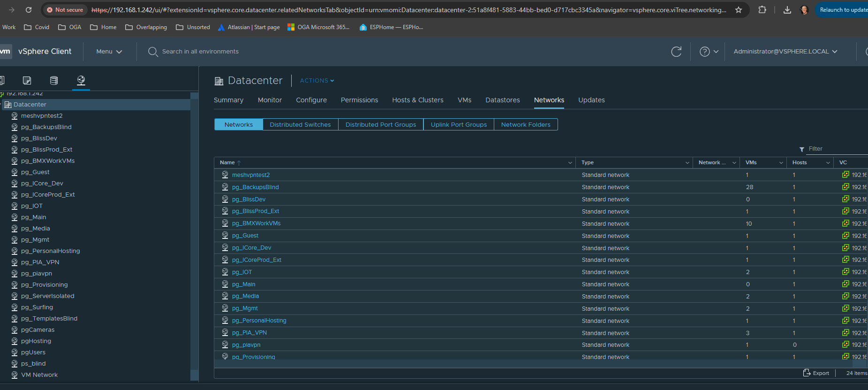Open the Hosts column filter chevron
Image resolution: width=868 pixels, height=390 pixels.
point(828,163)
